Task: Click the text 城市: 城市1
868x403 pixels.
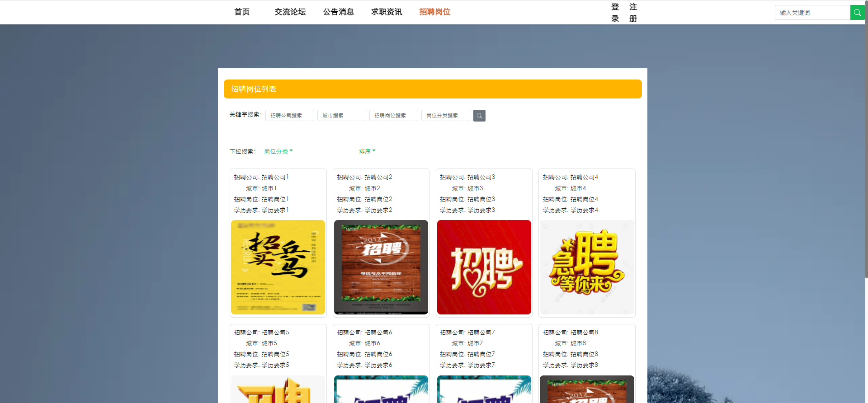Action: (261, 188)
